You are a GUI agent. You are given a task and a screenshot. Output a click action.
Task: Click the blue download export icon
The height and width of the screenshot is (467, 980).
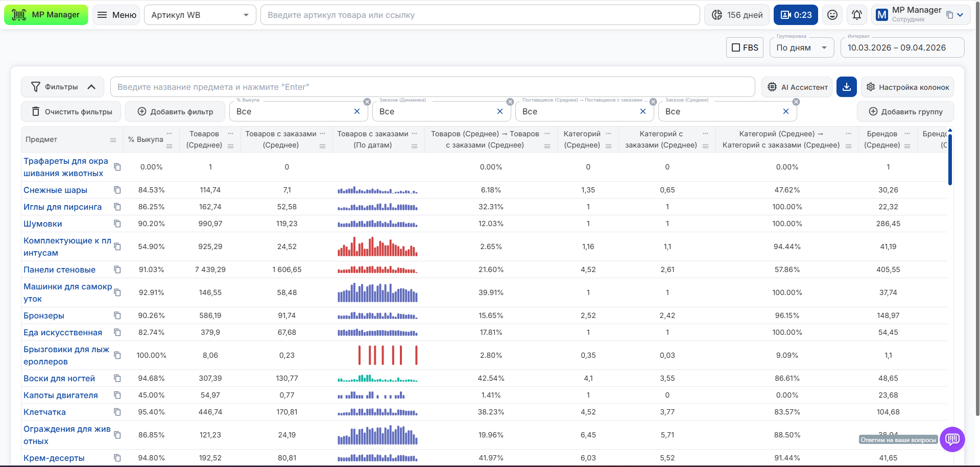click(x=846, y=87)
